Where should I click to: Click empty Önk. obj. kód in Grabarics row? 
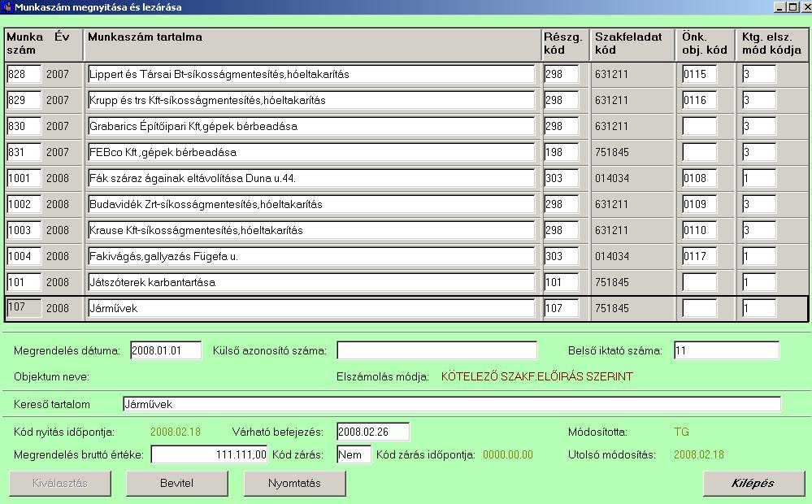click(x=700, y=126)
